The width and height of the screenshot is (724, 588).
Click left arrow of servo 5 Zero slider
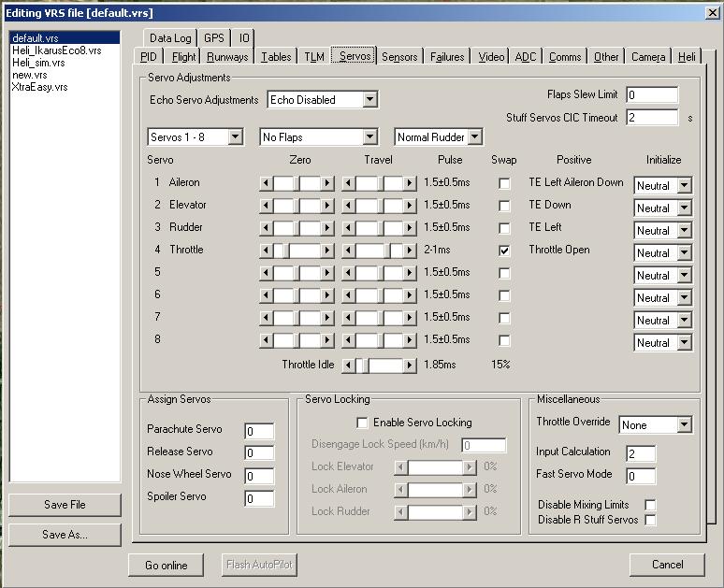pyautogui.click(x=266, y=273)
